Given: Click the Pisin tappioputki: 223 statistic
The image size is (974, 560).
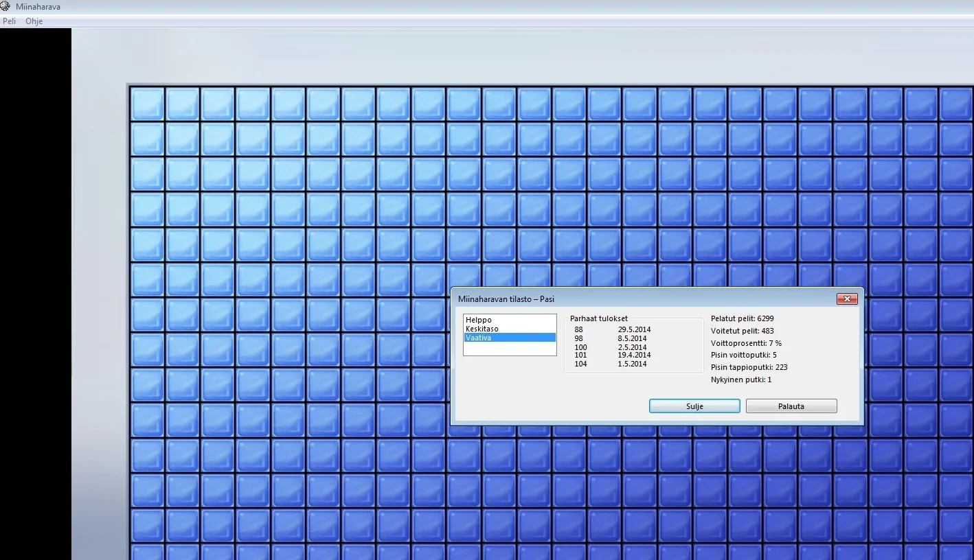Looking at the screenshot, I should tap(749, 367).
